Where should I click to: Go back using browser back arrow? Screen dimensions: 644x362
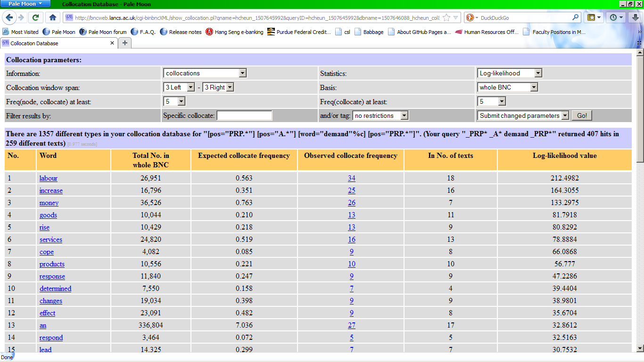tap(9, 18)
